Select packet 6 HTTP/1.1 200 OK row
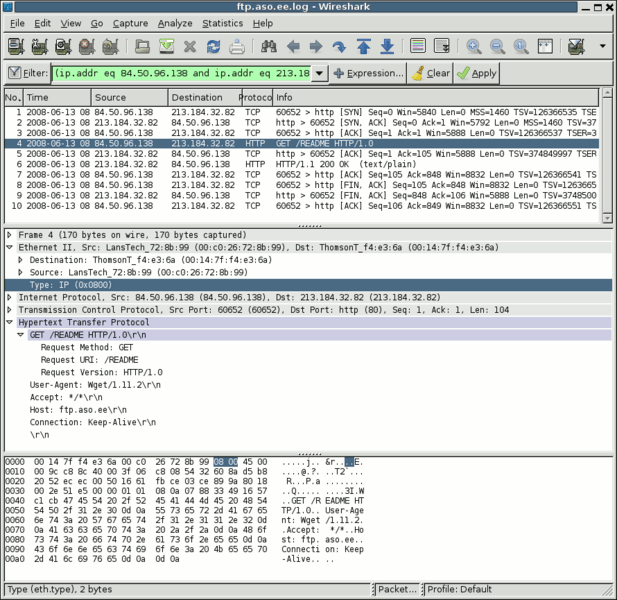Viewport: 617px width, 600px height. pos(302,164)
